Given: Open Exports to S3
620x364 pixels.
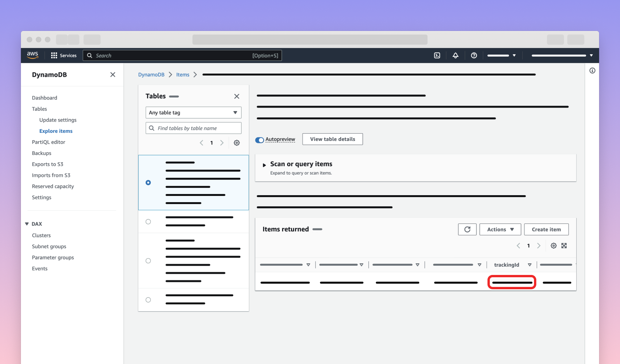Looking at the screenshot, I should (48, 164).
